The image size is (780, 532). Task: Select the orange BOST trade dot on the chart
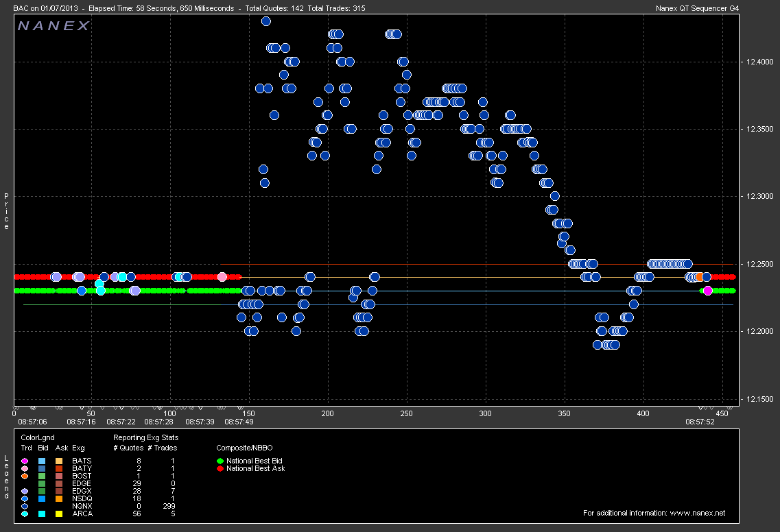[x=700, y=277]
